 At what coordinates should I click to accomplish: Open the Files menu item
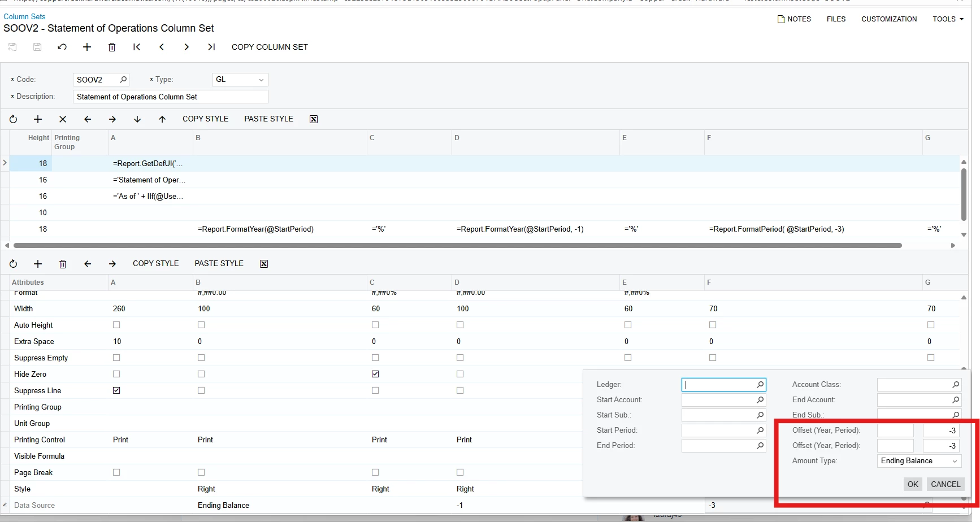tap(836, 19)
